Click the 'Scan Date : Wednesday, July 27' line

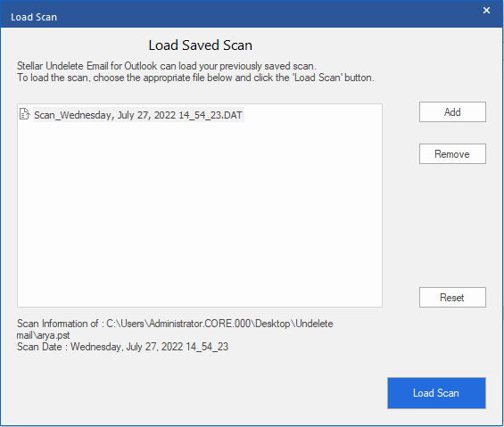pos(122,347)
